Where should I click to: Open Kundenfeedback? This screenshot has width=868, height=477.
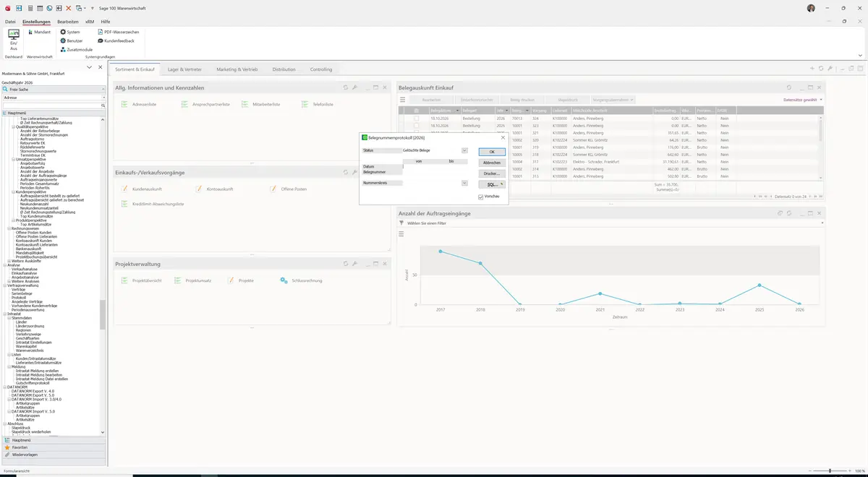pos(116,40)
